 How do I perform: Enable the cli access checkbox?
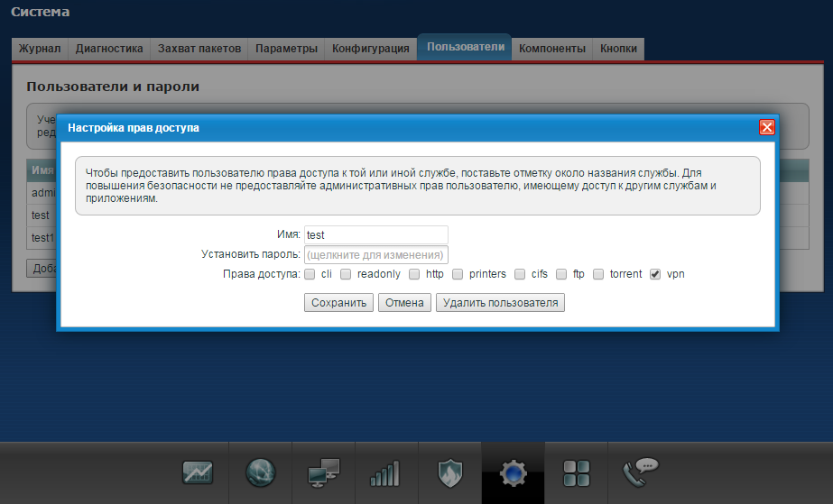click(310, 274)
